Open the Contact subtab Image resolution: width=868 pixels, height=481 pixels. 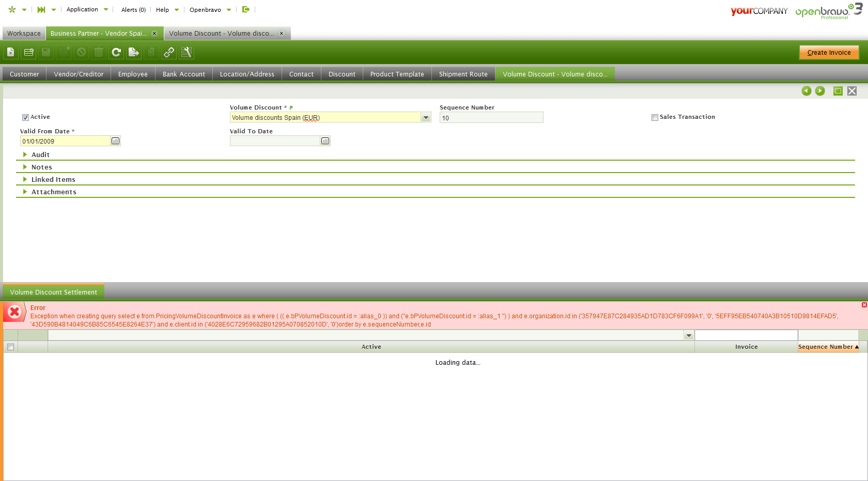tap(301, 74)
